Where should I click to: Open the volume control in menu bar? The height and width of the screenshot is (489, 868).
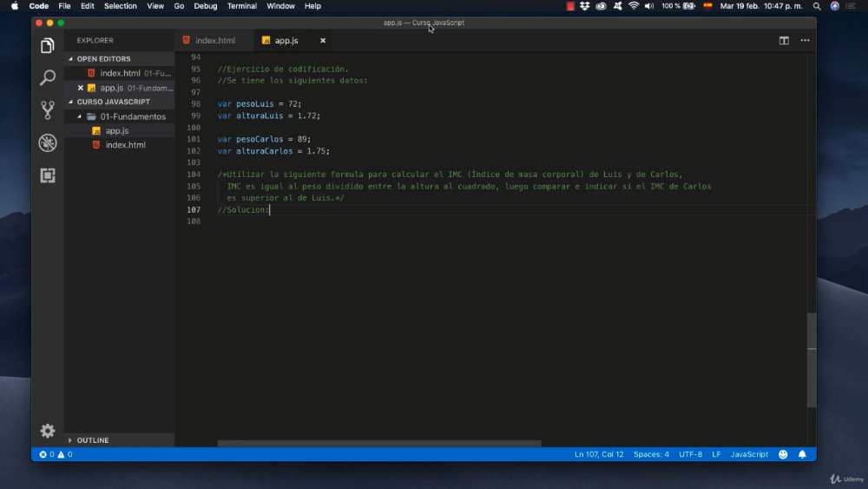tap(649, 6)
